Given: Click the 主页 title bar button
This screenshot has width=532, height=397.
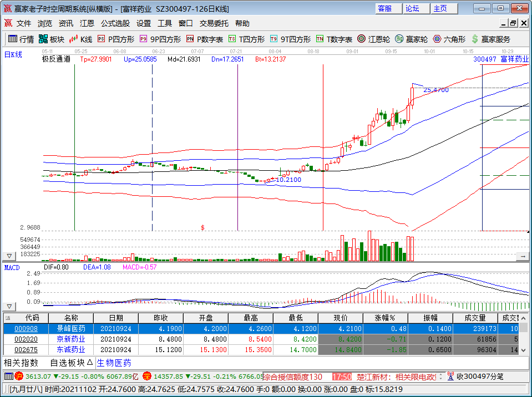Looking at the screenshot, I should coord(444,8).
